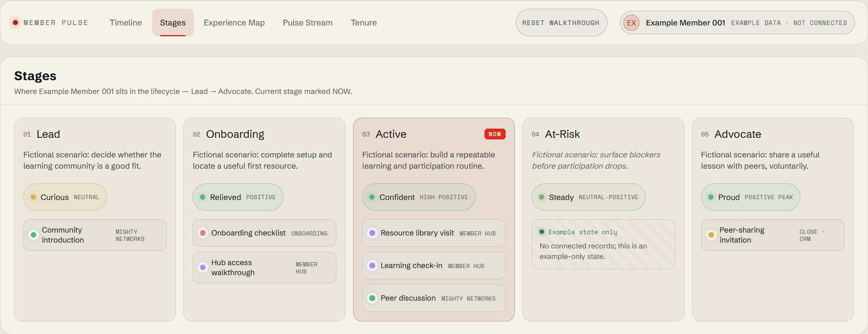Viewport: 868px width, 334px height.
Task: Click the yellow dot on Peer-sharing invitation
Action: point(711,235)
